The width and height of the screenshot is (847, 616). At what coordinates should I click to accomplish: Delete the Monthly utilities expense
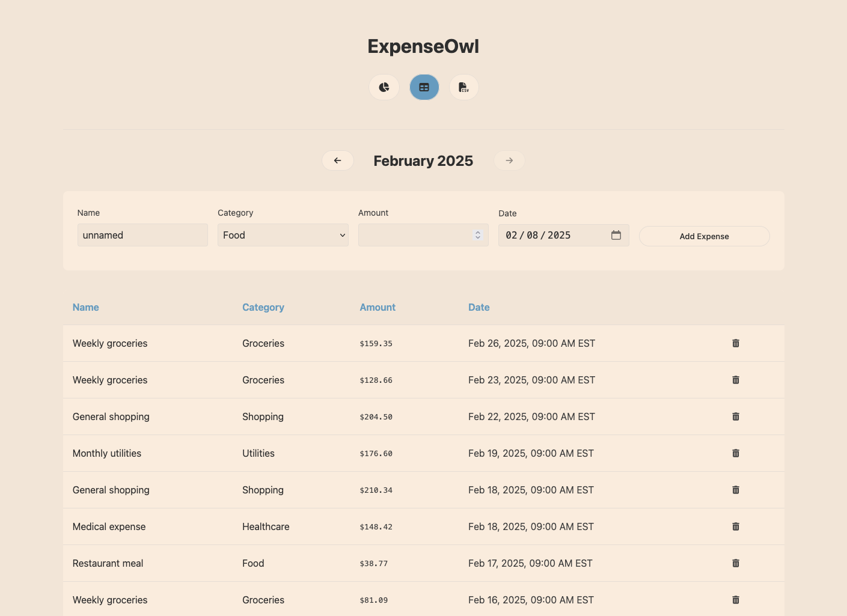[x=736, y=453]
